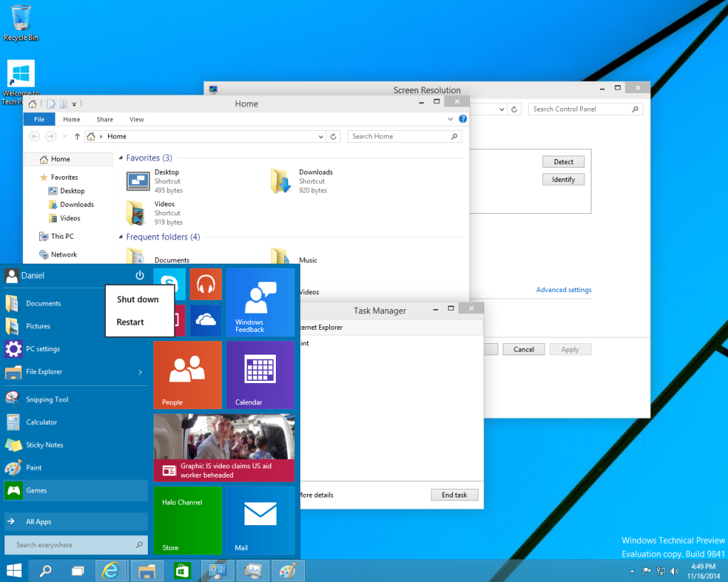Select Restart from the shutdown menu

[129, 322]
